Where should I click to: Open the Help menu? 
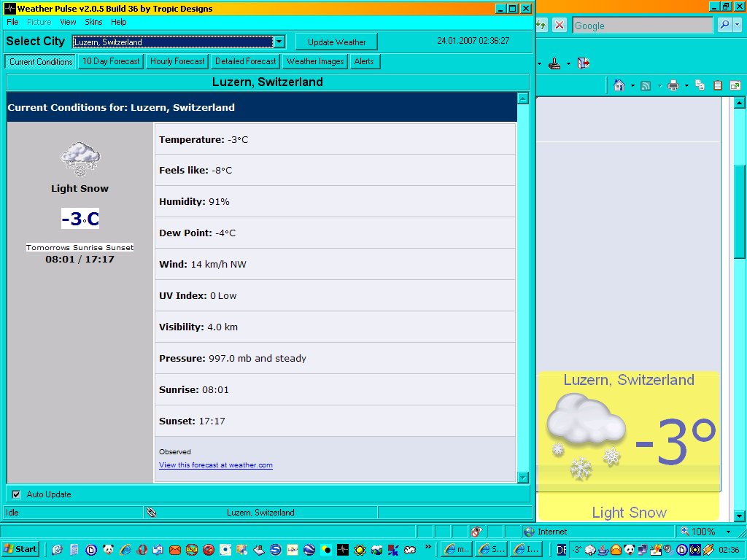coord(119,22)
